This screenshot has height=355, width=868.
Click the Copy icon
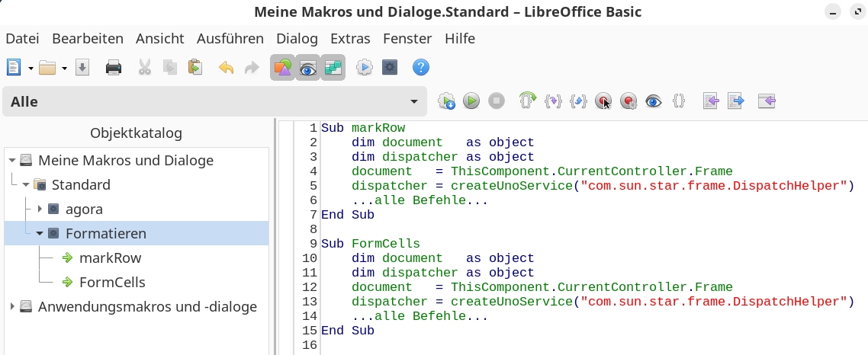170,68
